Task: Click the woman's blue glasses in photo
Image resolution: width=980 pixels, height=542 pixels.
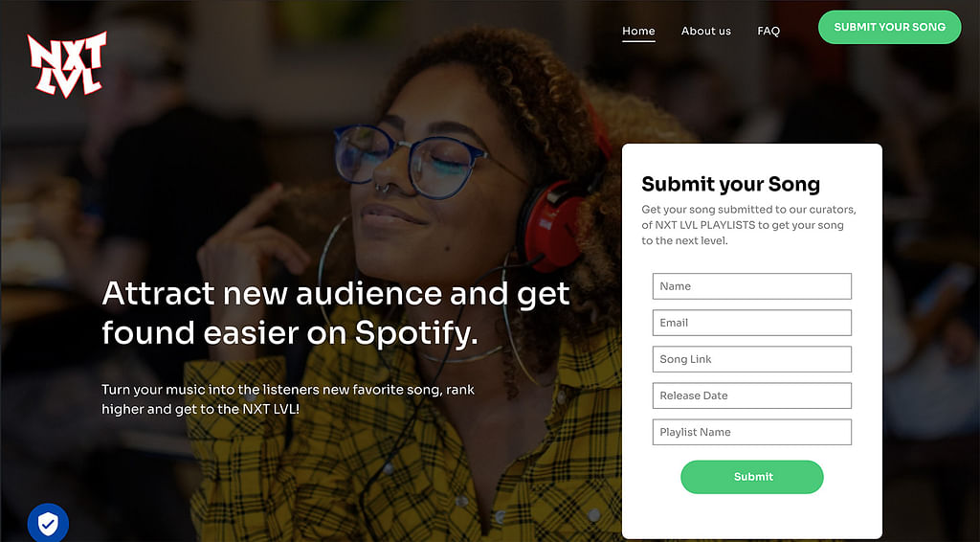Action: tap(410, 159)
